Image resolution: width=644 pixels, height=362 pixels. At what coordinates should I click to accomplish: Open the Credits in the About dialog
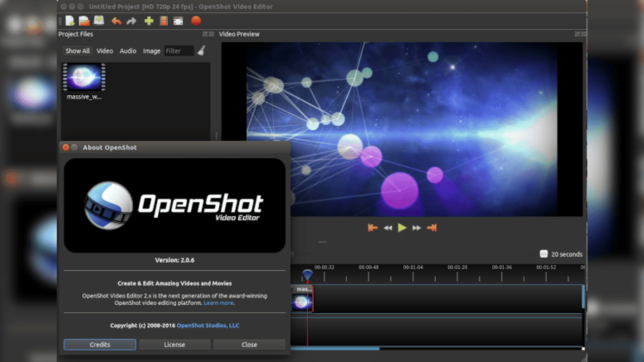[x=100, y=345]
